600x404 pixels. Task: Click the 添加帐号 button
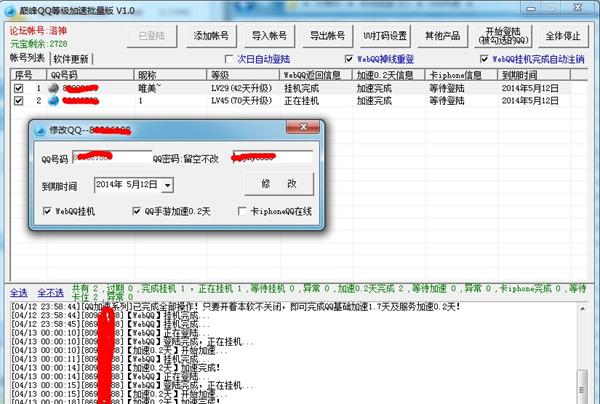tap(211, 36)
